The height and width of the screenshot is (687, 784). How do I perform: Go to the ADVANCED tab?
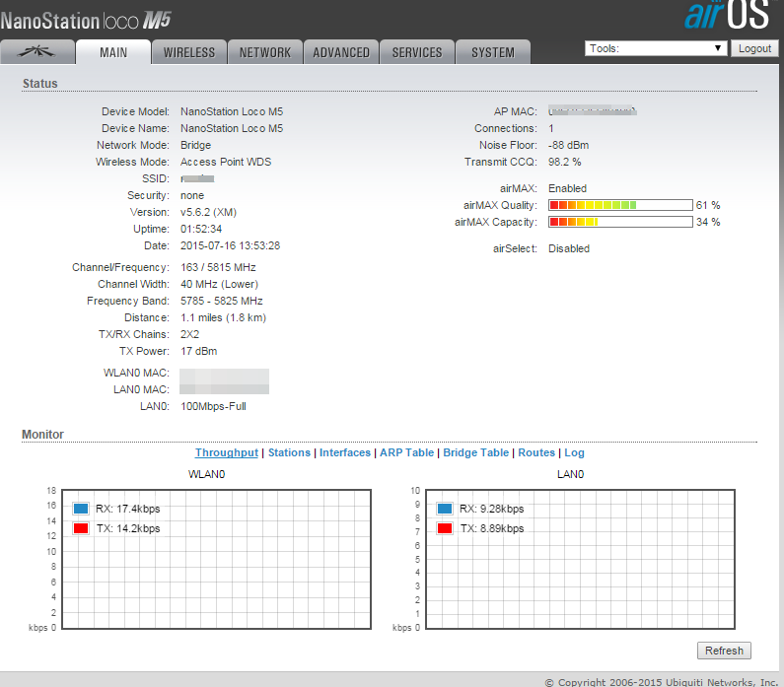click(341, 52)
